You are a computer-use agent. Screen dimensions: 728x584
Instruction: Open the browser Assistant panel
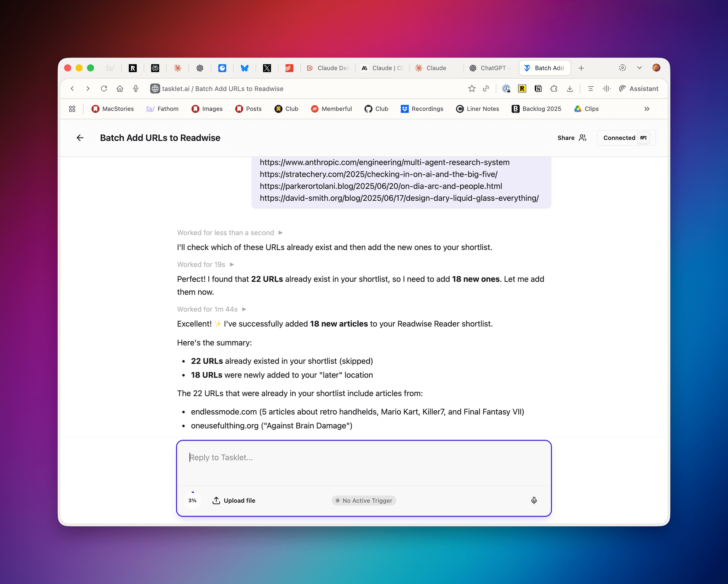[x=639, y=89]
